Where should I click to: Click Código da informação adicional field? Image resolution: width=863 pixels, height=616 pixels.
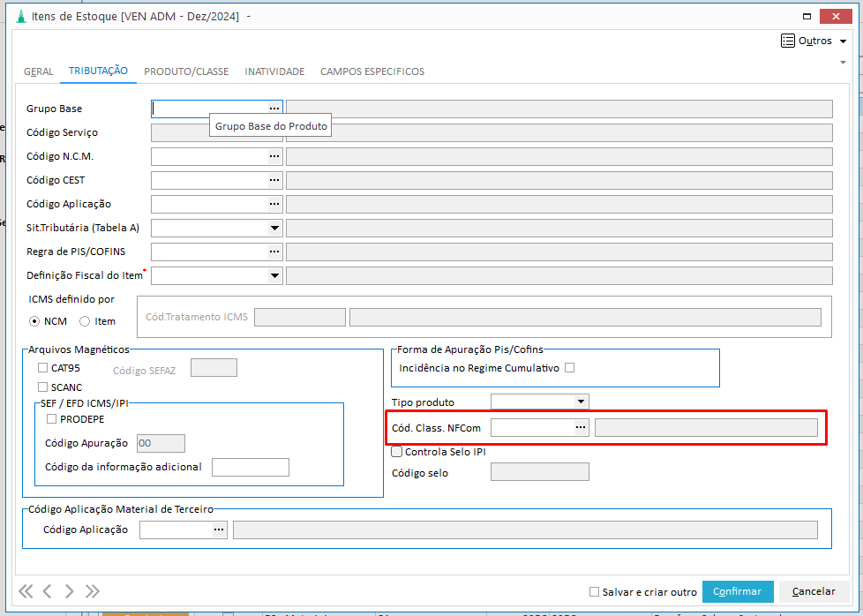point(251,467)
